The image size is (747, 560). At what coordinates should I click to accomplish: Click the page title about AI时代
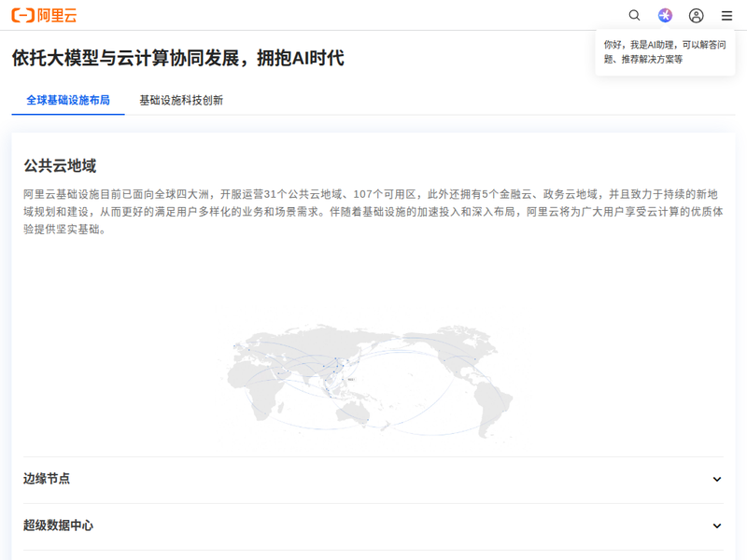177,58
